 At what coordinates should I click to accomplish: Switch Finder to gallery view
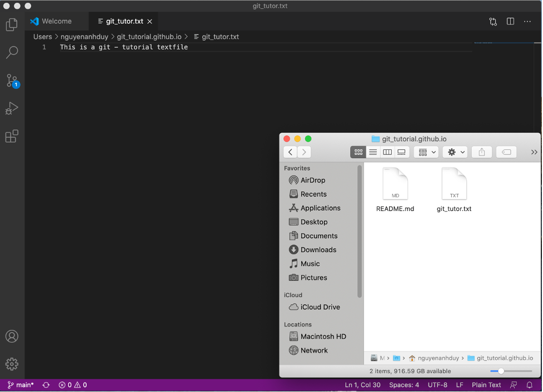(x=402, y=152)
